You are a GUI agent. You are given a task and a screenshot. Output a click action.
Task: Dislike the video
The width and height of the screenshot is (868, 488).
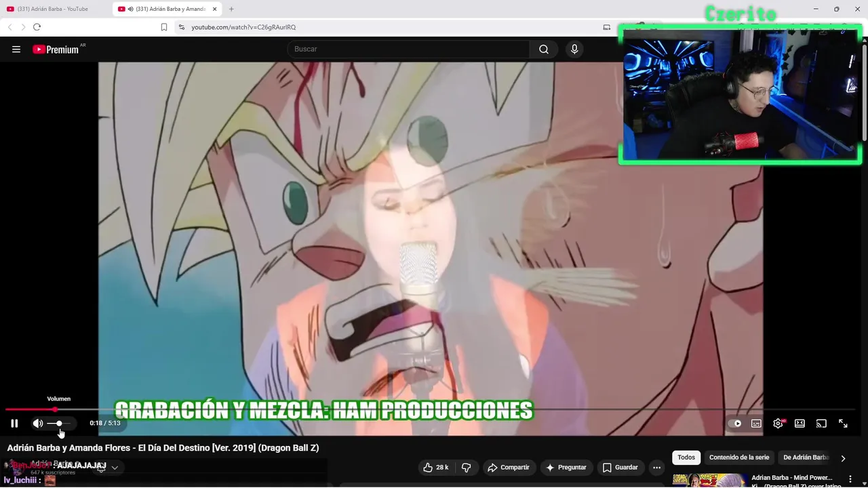(x=466, y=468)
